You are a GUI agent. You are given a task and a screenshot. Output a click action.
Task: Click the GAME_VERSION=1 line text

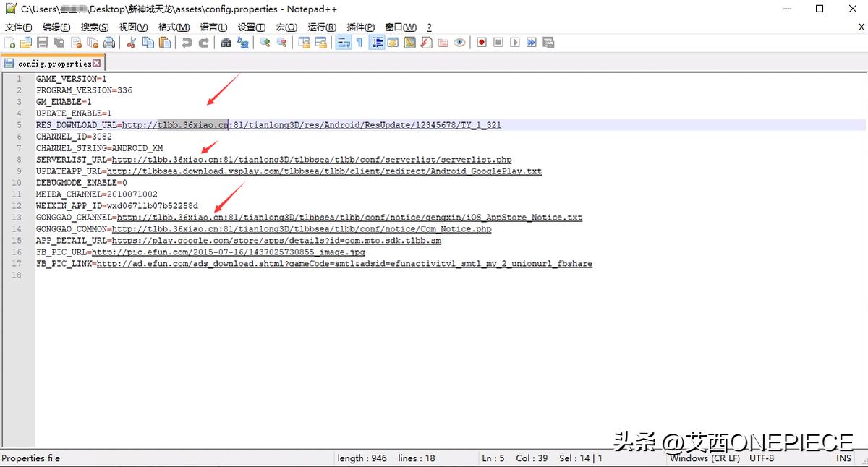[x=72, y=79]
